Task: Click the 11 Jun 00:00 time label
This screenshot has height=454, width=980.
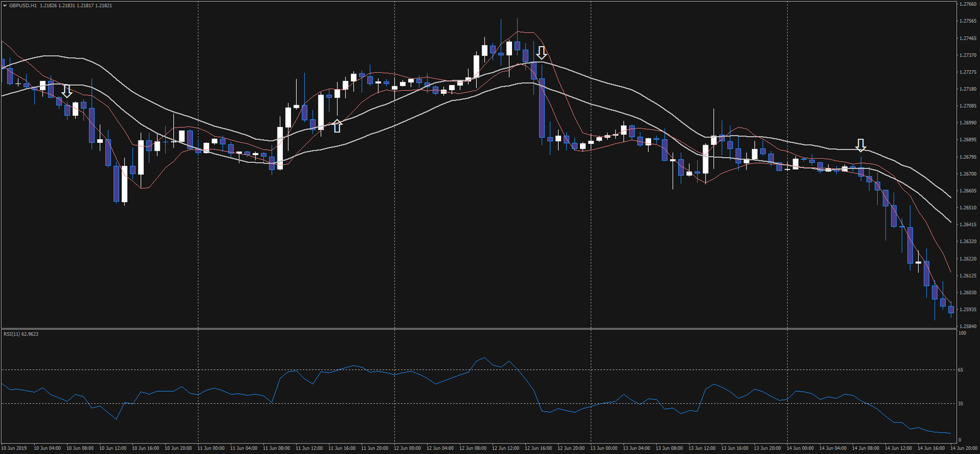Action: (x=211, y=448)
